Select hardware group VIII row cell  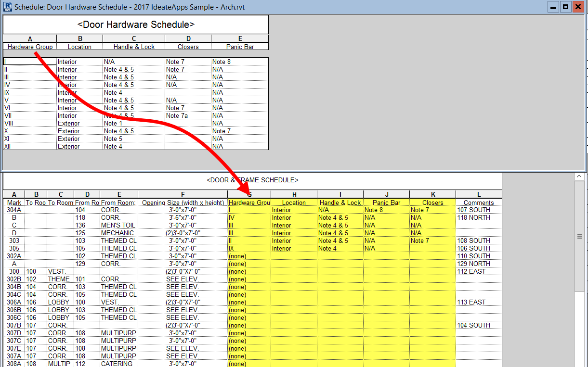click(30, 123)
